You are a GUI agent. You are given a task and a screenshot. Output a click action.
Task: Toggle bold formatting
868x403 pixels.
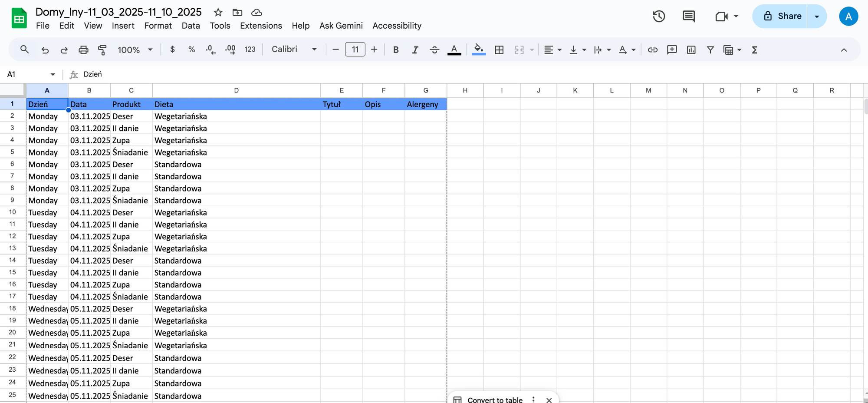[x=395, y=50]
